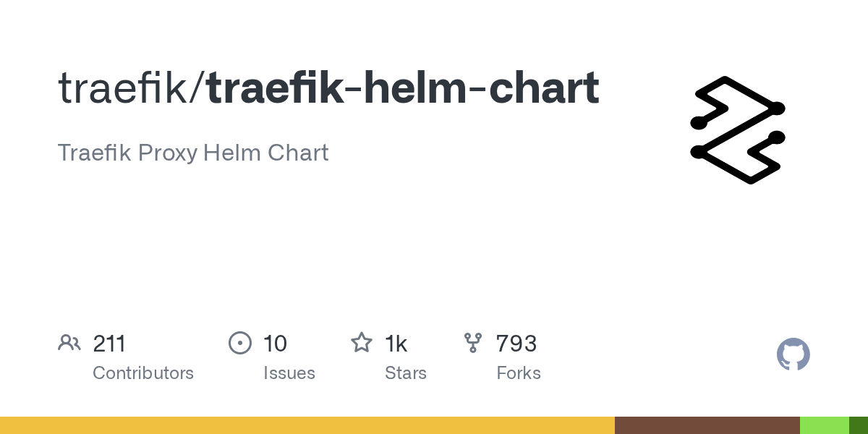This screenshot has height=434, width=868.
Task: Click the issues circle icon
Action: pos(240,342)
